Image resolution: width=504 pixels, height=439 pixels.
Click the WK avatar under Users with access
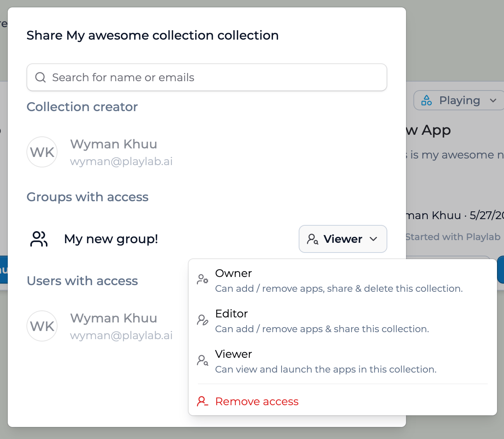tap(42, 326)
